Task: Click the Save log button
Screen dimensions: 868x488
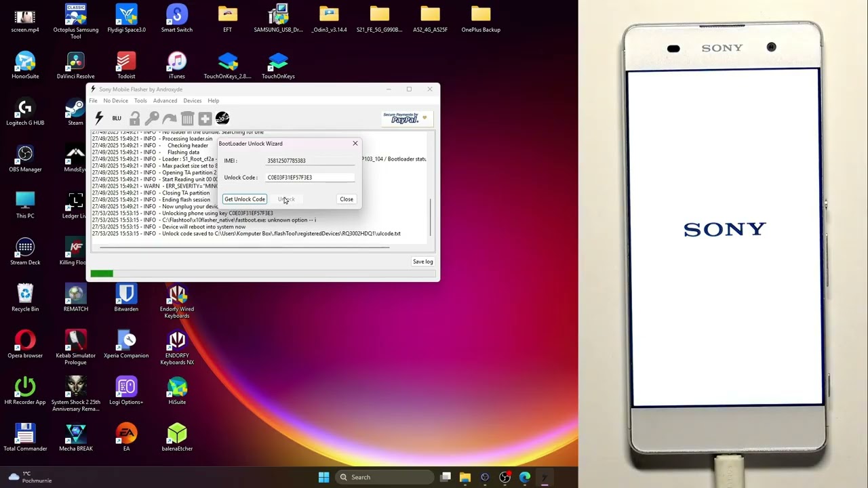Action: [422, 262]
